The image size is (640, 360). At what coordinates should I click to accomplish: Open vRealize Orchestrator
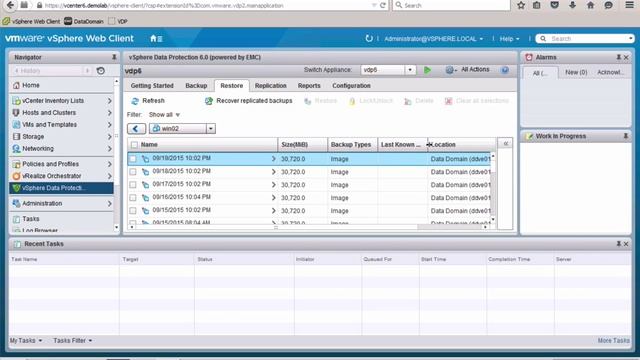click(61, 176)
